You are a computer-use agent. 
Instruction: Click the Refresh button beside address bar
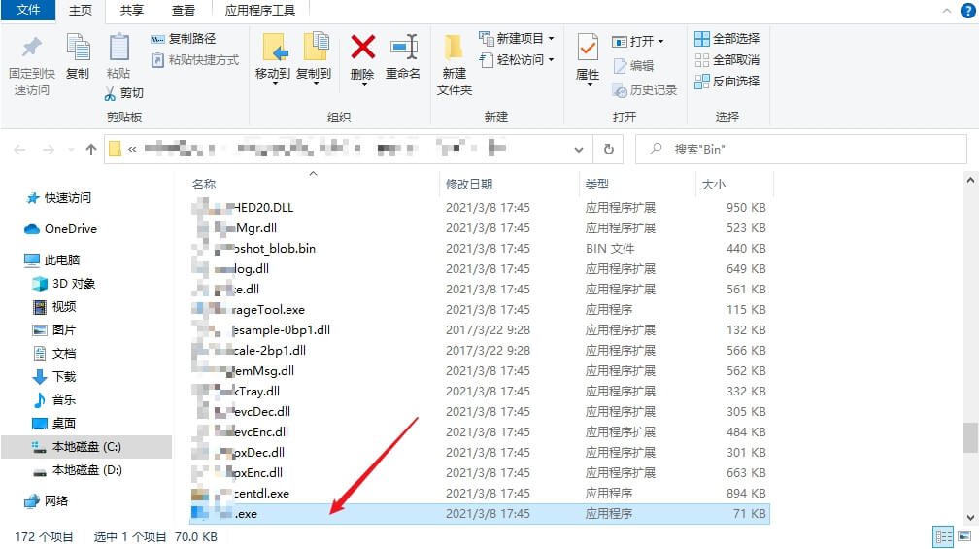pyautogui.click(x=608, y=150)
